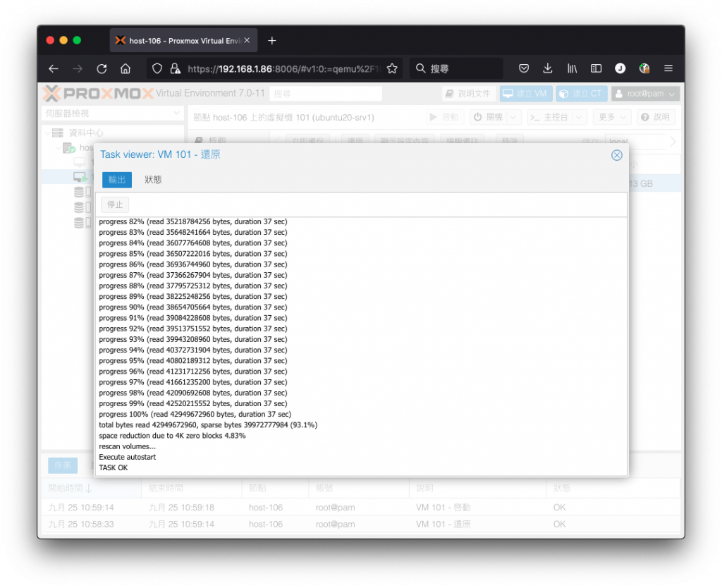
Task: Click the 帳號 column header
Action: (x=358, y=488)
